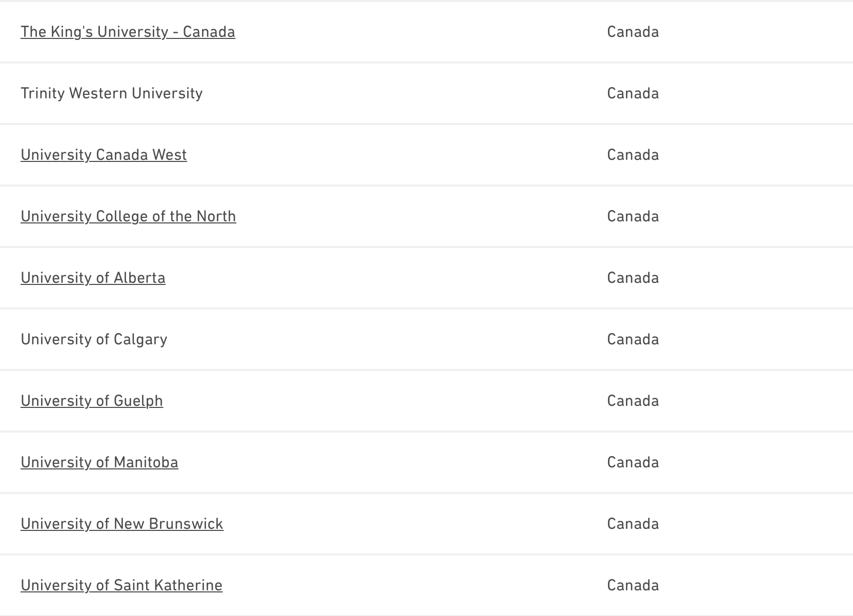
Task: Select Canada next to University of New Brunswick
Action: coord(633,524)
